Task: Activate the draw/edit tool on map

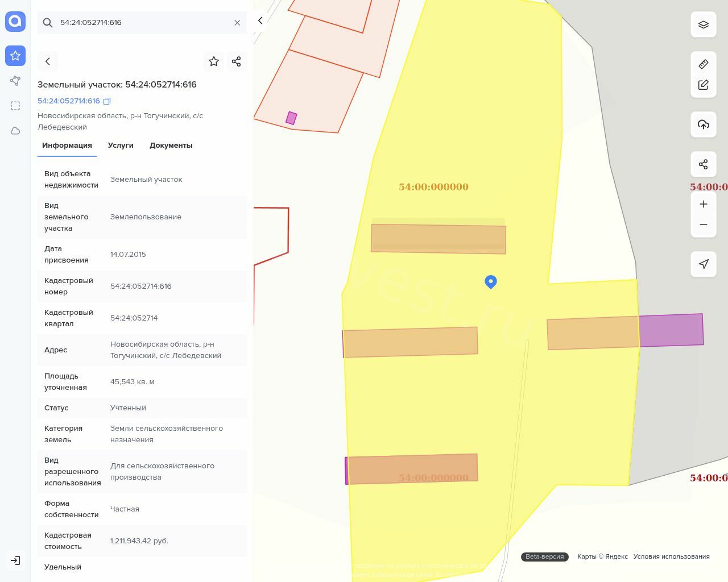Action: (704, 85)
